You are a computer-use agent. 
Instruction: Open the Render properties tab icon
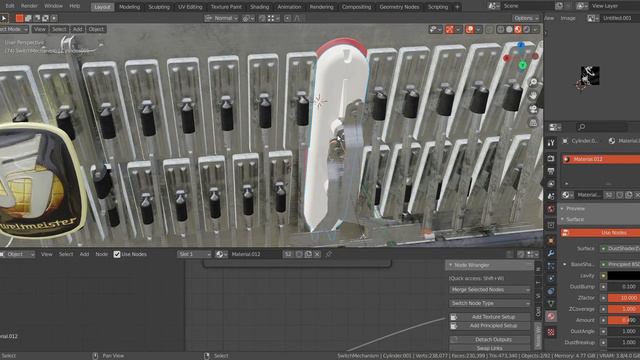click(x=551, y=158)
